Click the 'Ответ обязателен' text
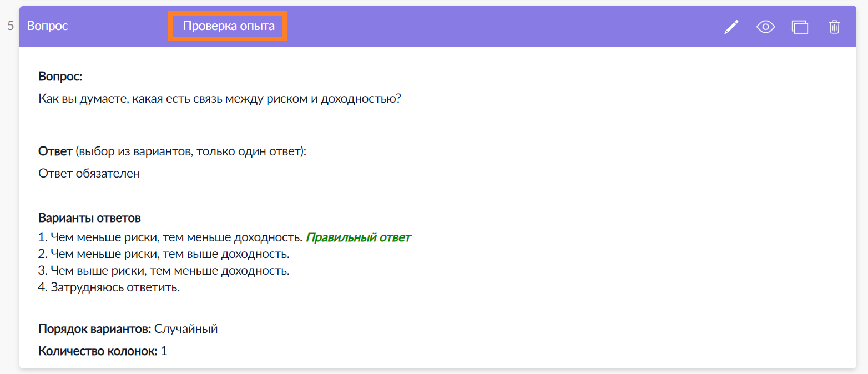Screen dimensions: 868x374 coord(89,173)
